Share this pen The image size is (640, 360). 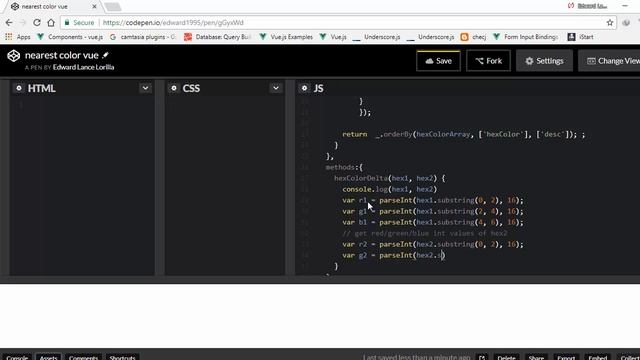coord(536,357)
